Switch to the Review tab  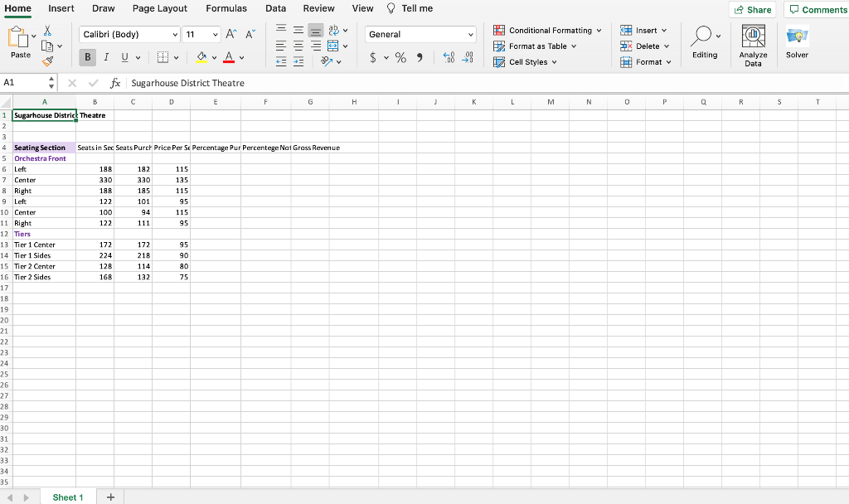pyautogui.click(x=319, y=8)
